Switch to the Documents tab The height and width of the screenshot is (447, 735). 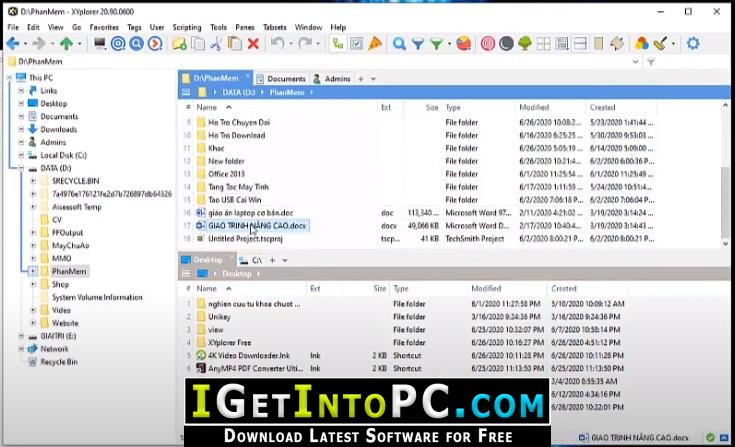click(x=281, y=79)
